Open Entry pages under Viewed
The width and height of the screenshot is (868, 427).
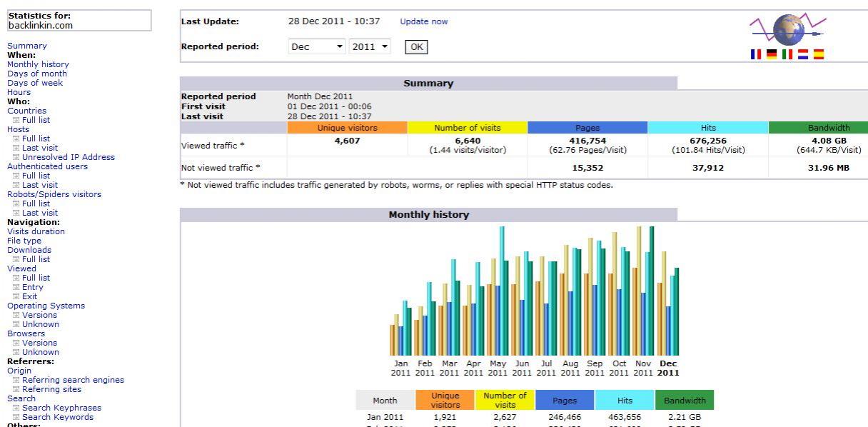click(x=33, y=287)
